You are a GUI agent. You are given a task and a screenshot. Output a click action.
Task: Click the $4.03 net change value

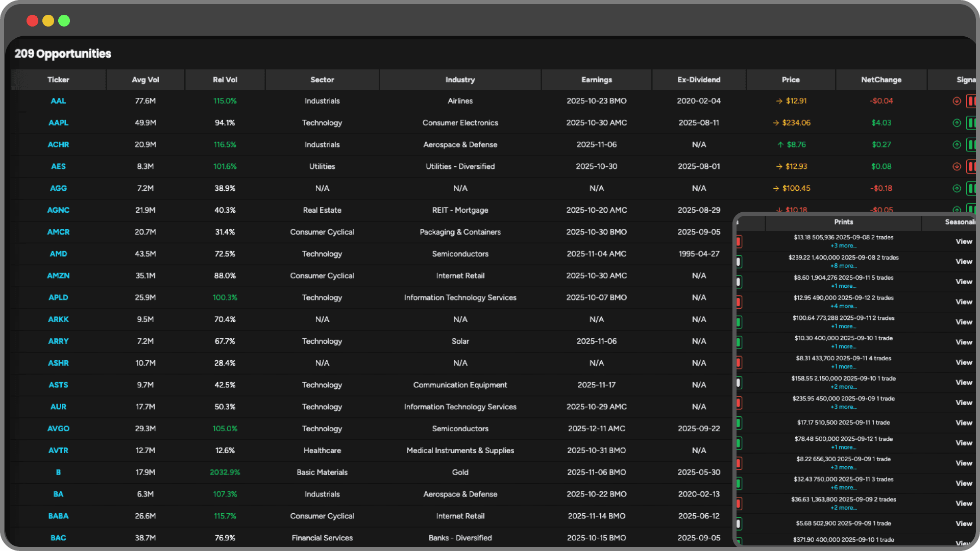click(881, 123)
